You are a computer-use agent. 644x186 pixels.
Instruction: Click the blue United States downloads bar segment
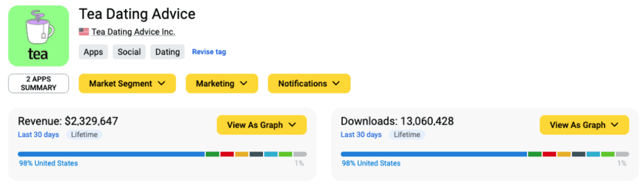(434, 154)
